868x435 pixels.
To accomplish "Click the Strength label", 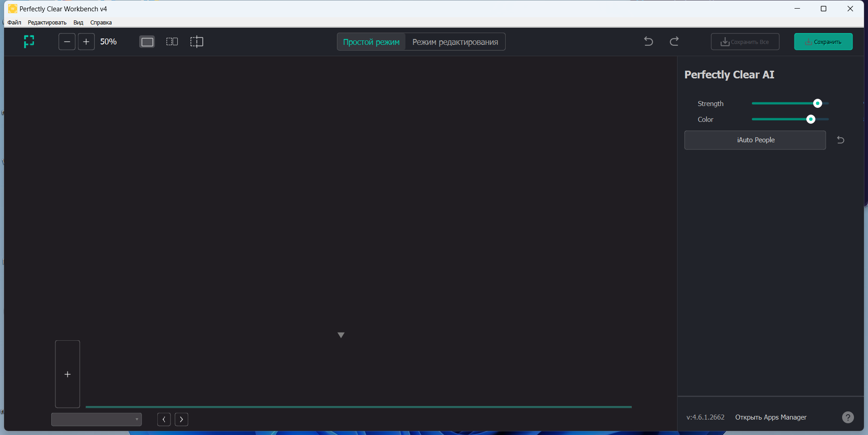I will coord(711,104).
